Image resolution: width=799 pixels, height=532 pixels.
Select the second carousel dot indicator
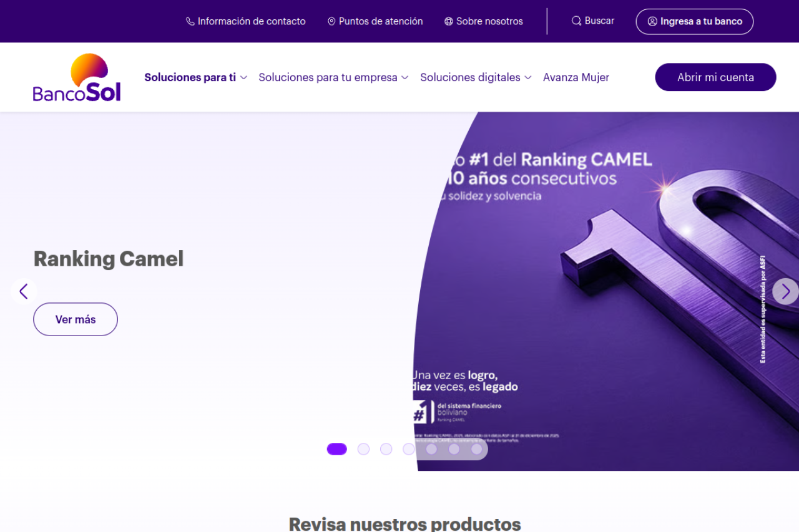(x=363, y=449)
